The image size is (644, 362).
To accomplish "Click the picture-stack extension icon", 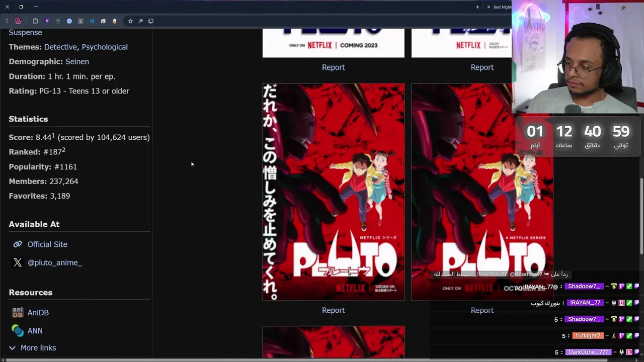I will click(103, 21).
